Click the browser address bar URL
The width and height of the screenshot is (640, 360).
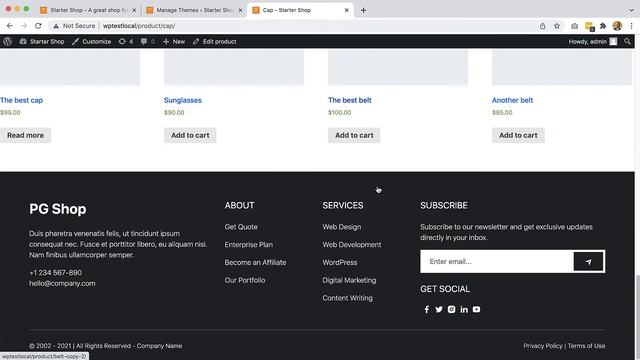coord(139,26)
